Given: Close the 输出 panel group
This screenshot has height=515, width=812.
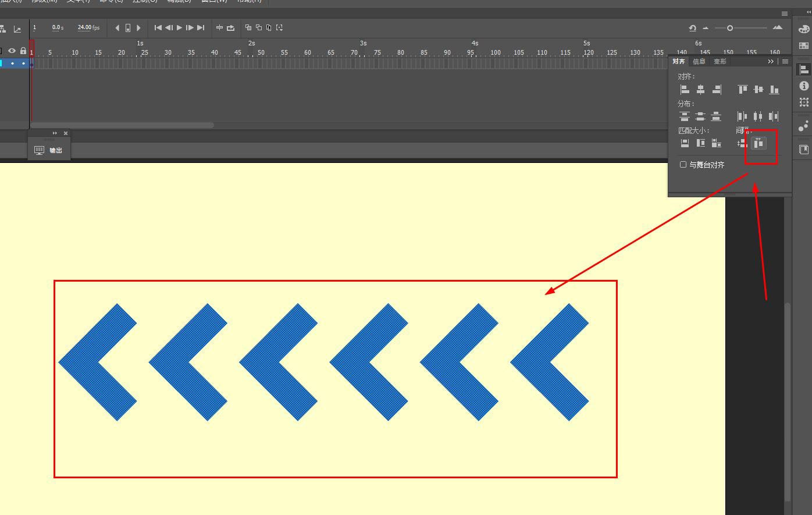Looking at the screenshot, I should pyautogui.click(x=66, y=133).
